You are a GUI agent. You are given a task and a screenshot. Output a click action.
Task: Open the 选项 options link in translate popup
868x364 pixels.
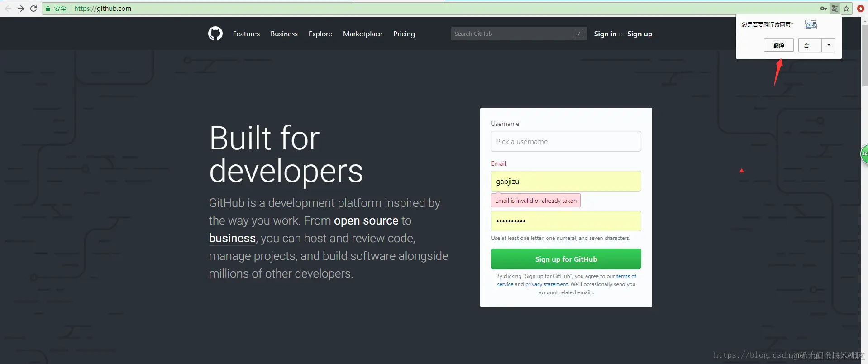click(x=811, y=24)
